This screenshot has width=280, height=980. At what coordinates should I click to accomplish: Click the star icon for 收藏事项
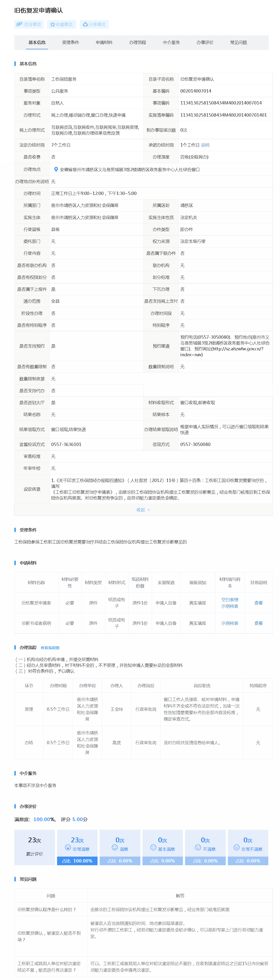point(53,24)
